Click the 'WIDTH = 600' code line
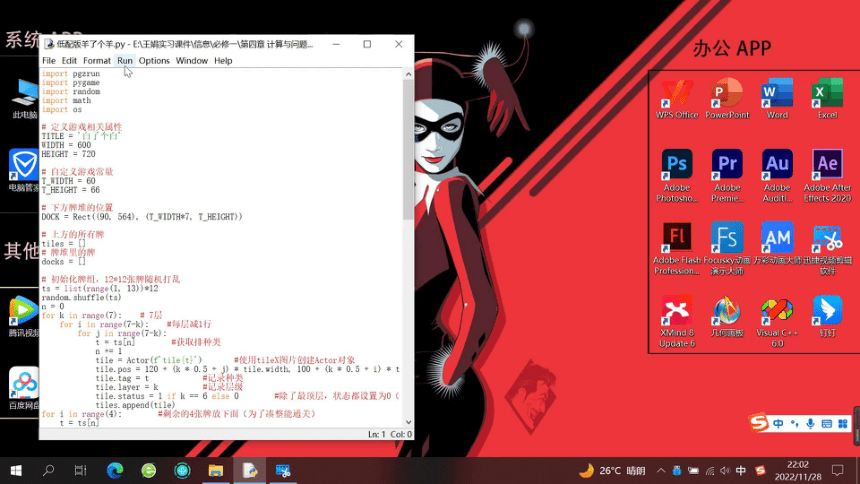The height and width of the screenshot is (484, 860). (66, 145)
